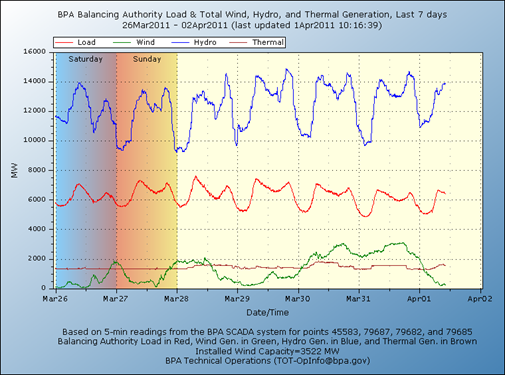Click the chart title line about BPA Balancing Authority

[x=252, y=15]
